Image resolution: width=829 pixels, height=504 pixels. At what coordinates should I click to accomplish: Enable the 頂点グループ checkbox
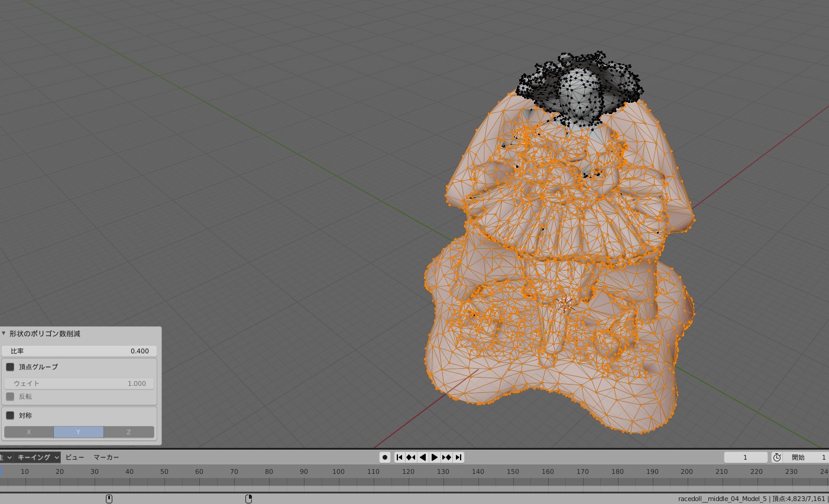(10, 367)
